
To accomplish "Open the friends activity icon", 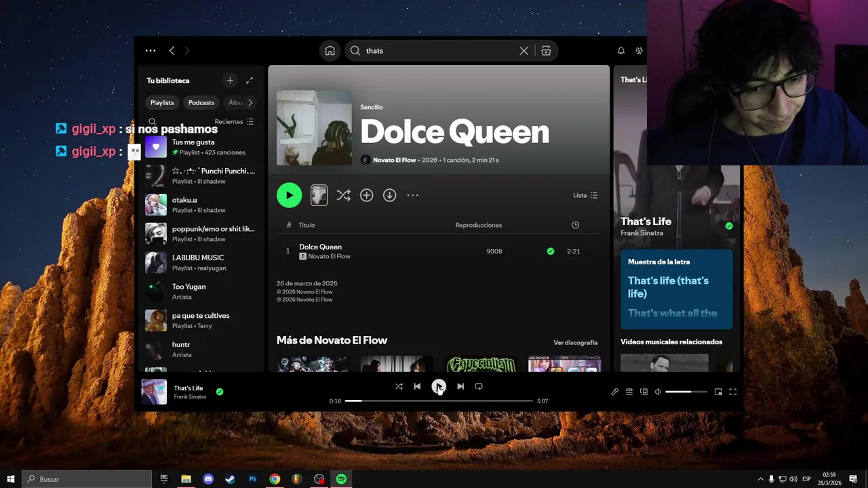I will [x=639, y=51].
